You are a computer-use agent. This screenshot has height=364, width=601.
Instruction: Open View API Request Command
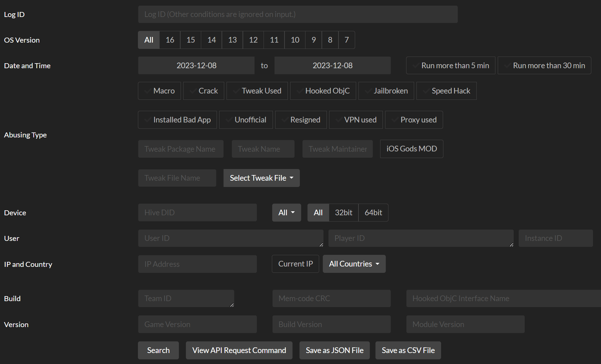point(239,350)
